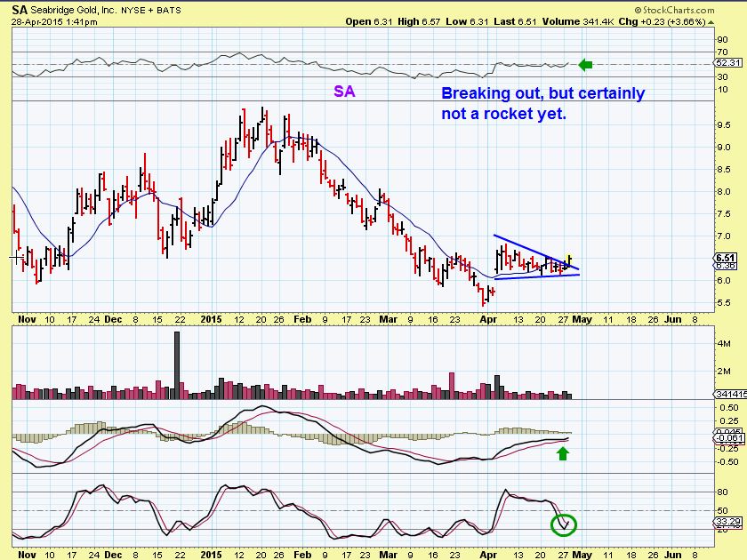The image size is (747, 560).
Task: Click the Last 6.51 value
Action: click(515, 22)
